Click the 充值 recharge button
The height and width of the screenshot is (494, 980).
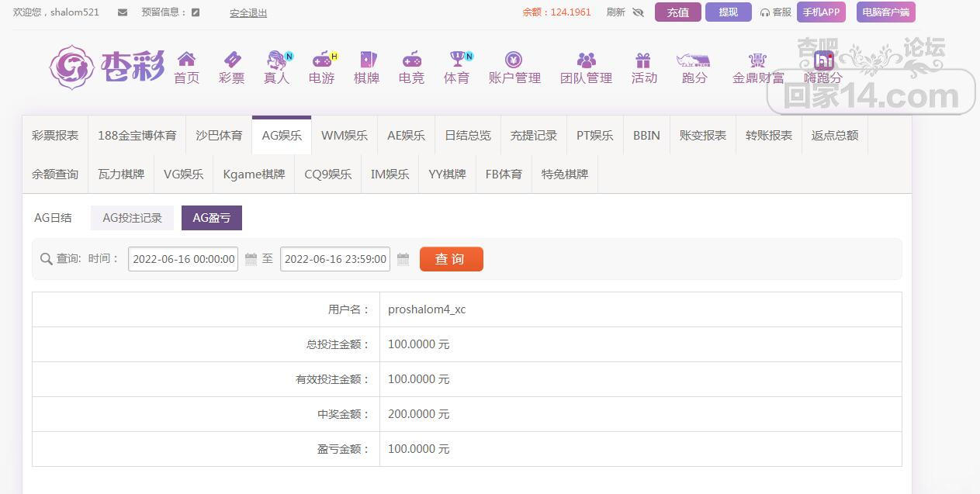point(677,12)
